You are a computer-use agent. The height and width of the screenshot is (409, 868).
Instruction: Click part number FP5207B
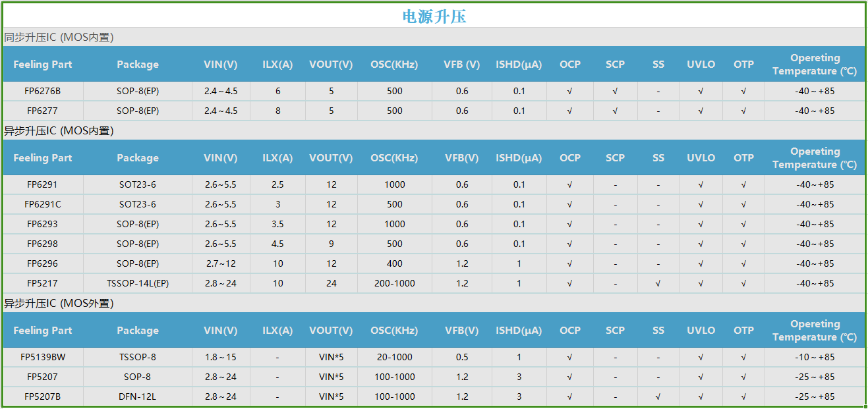43,396
